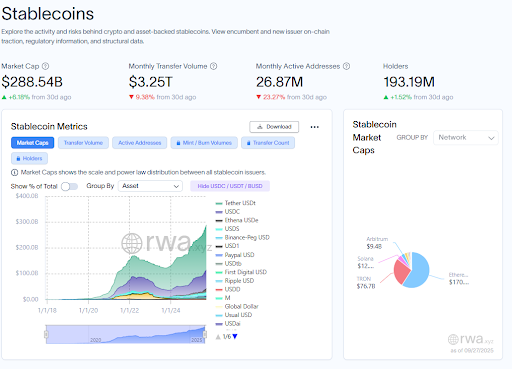Toggle M legend entry
512x369 pixels.
[223, 298]
